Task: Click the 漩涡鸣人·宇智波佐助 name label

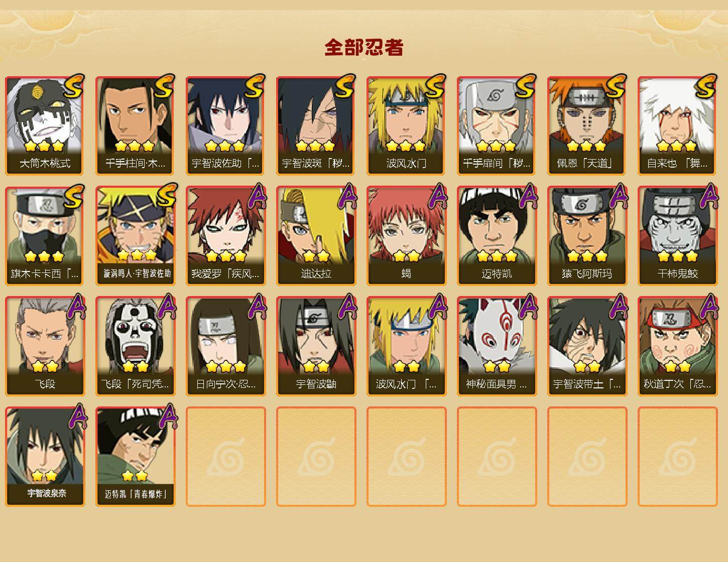Action: [x=137, y=273]
